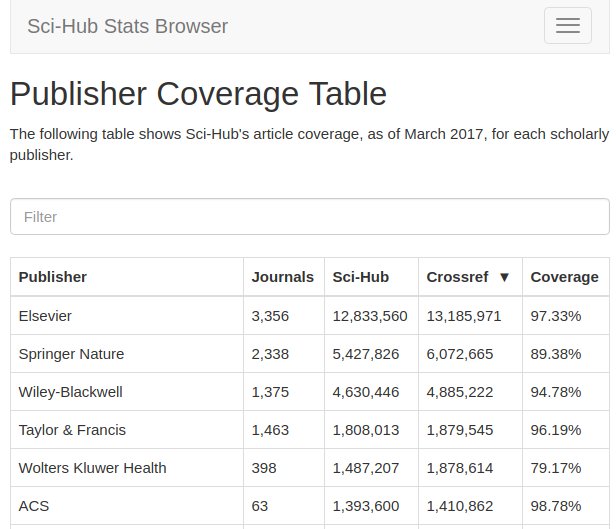The width and height of the screenshot is (616, 529).
Task: Click Springer Nature coverage 89.38%
Action: coord(556,354)
